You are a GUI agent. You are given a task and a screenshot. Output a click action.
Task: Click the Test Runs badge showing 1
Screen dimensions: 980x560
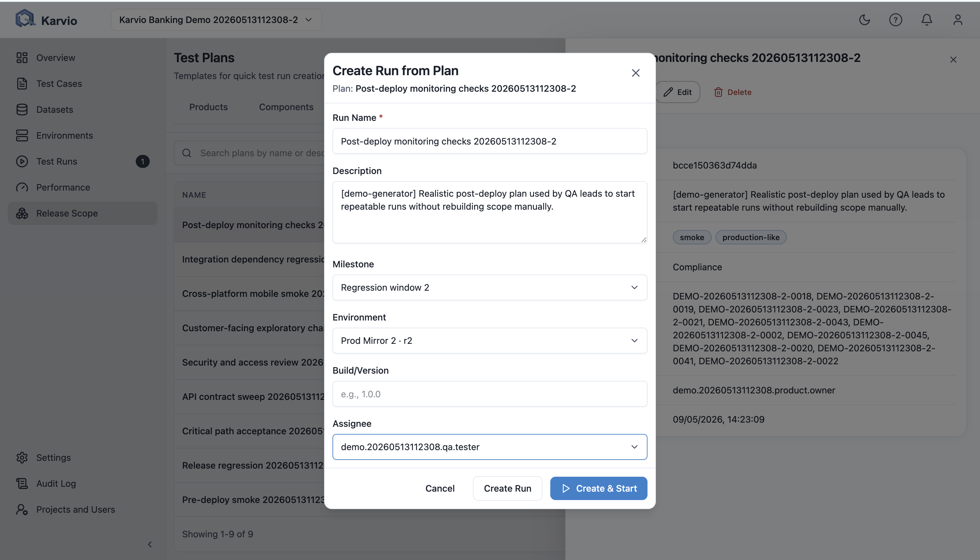[x=143, y=161]
